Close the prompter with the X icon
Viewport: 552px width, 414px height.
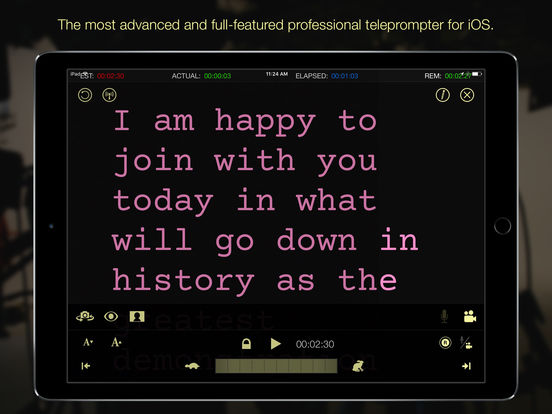point(467,95)
